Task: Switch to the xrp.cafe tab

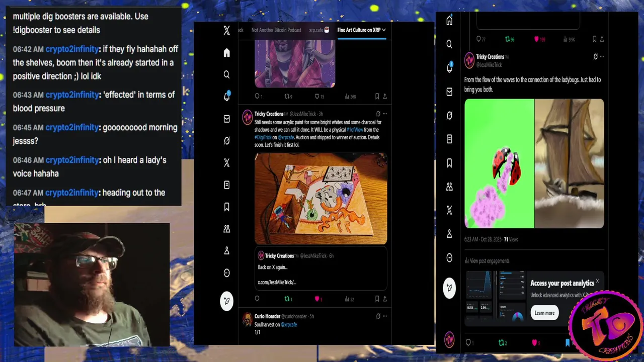Action: pyautogui.click(x=319, y=30)
